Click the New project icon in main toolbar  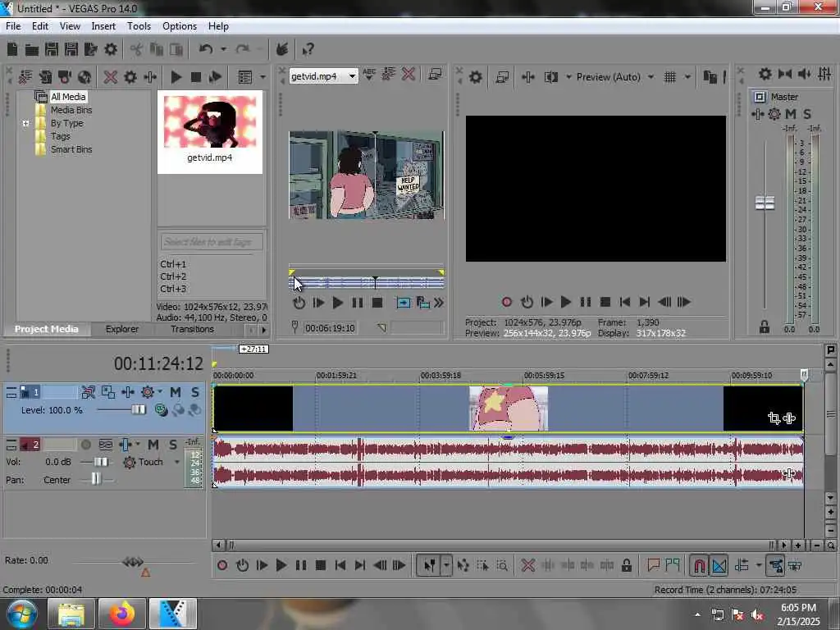click(12, 50)
